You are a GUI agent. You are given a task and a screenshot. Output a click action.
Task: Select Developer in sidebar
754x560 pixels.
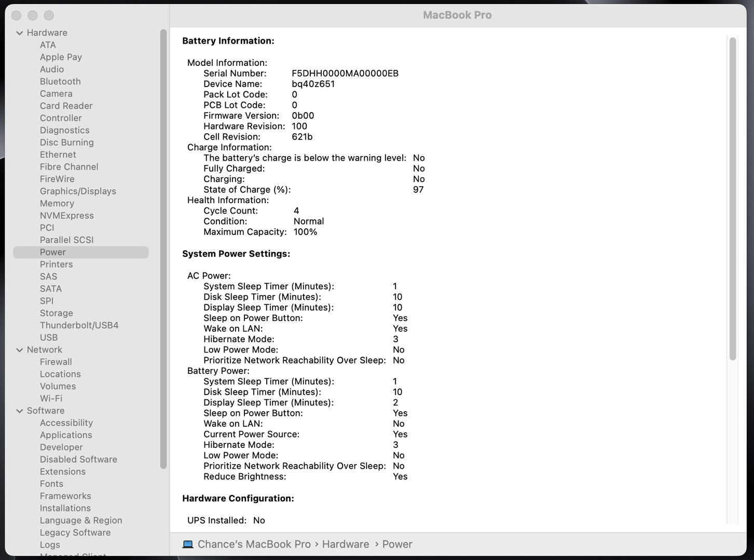(x=61, y=447)
